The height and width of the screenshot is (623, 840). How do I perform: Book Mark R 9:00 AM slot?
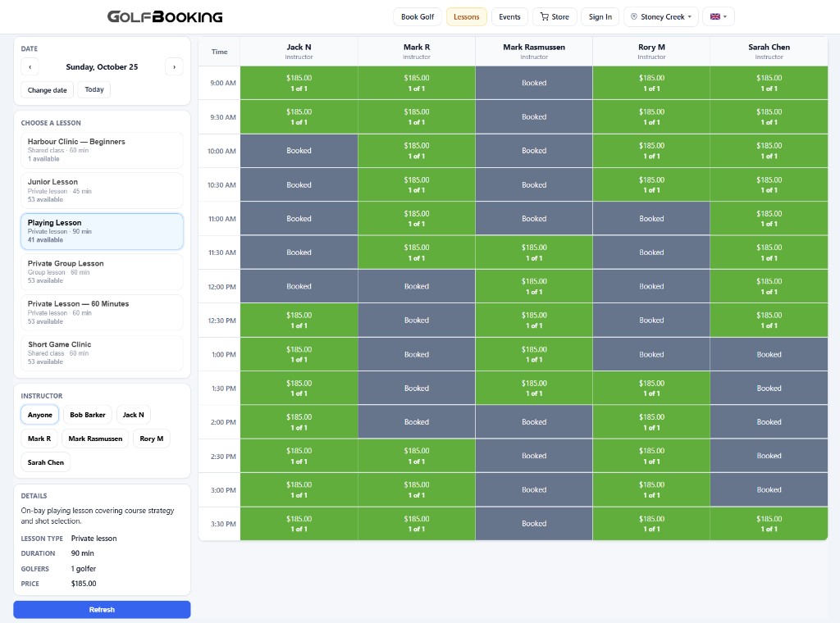[416, 83]
